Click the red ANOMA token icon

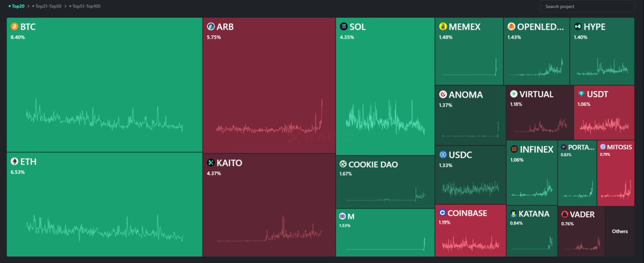coord(443,94)
